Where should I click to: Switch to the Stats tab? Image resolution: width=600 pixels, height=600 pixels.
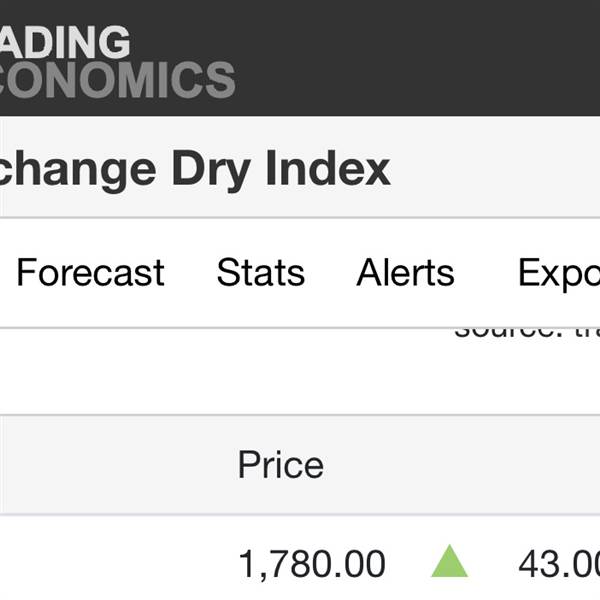coord(261,272)
